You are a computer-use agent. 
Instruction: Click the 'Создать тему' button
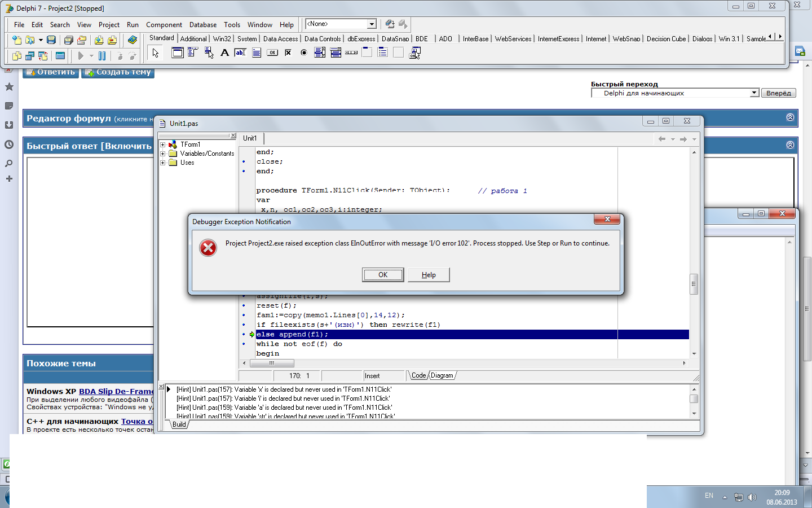click(118, 72)
